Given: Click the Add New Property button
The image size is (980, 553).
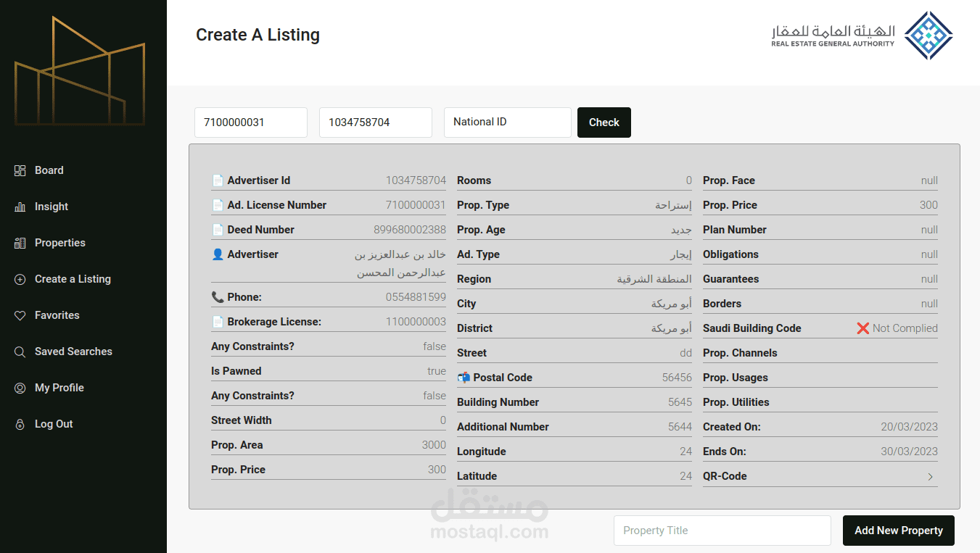Looking at the screenshot, I should [898, 531].
